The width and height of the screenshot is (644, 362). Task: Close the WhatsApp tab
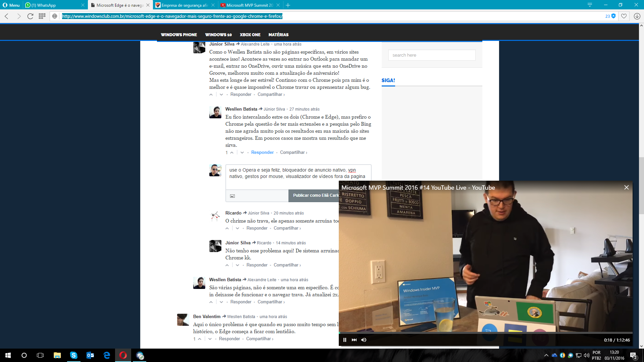[83, 5]
